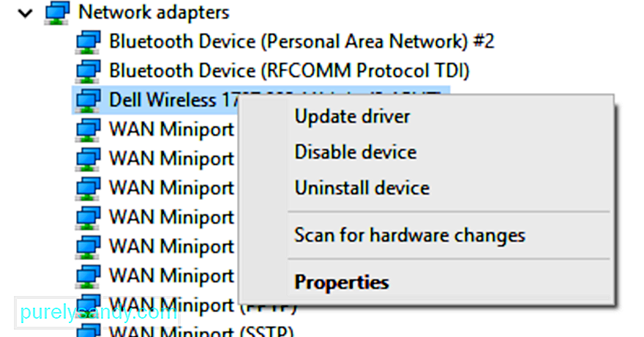The height and width of the screenshot is (337, 644).
Task: Select the Network adapters label
Action: 154,12
